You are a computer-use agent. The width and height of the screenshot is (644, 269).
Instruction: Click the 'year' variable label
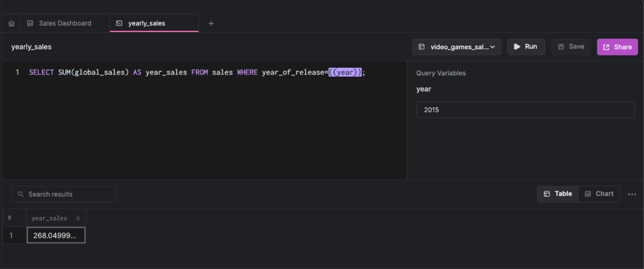click(x=424, y=89)
